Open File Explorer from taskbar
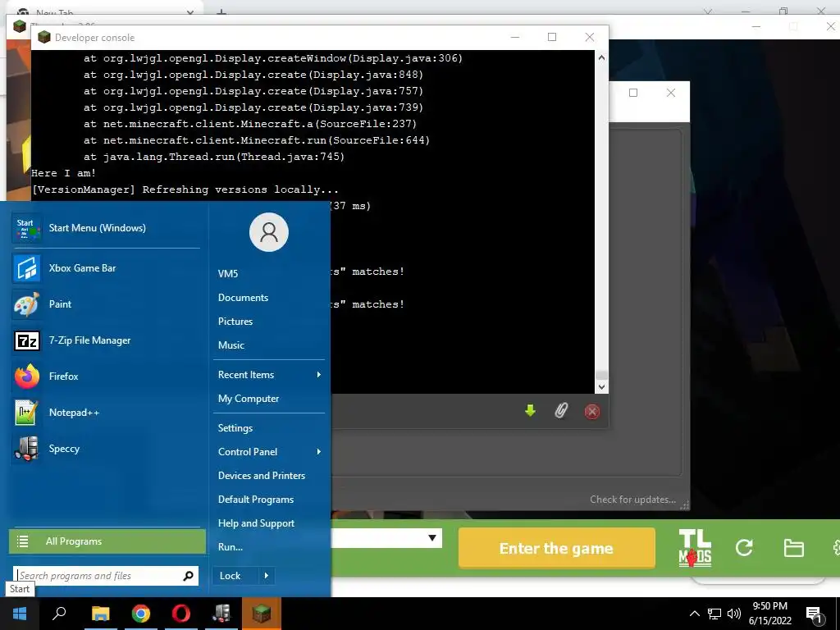The height and width of the screenshot is (630, 840). [100, 614]
